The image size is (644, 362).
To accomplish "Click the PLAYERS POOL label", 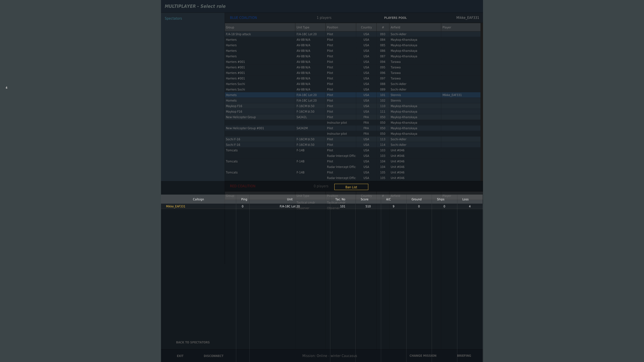I will click(395, 18).
